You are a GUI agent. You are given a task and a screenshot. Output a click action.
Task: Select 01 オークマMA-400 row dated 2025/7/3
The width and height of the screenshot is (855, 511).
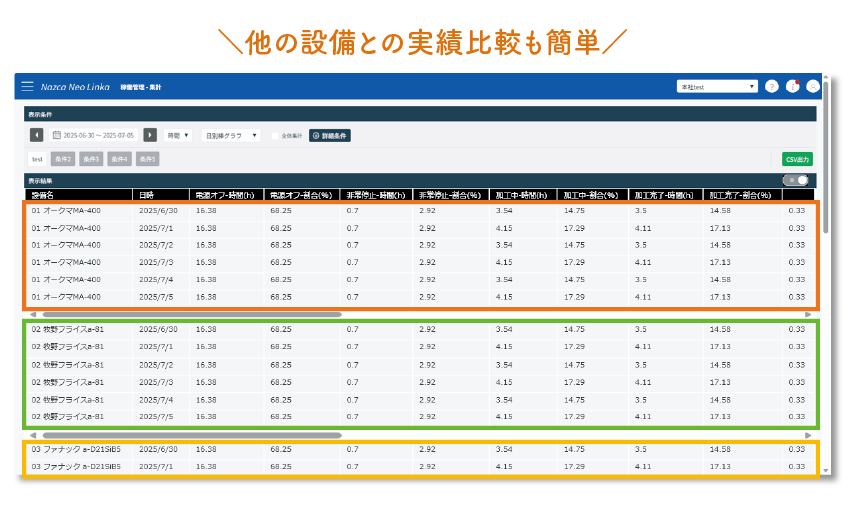[x=420, y=262]
